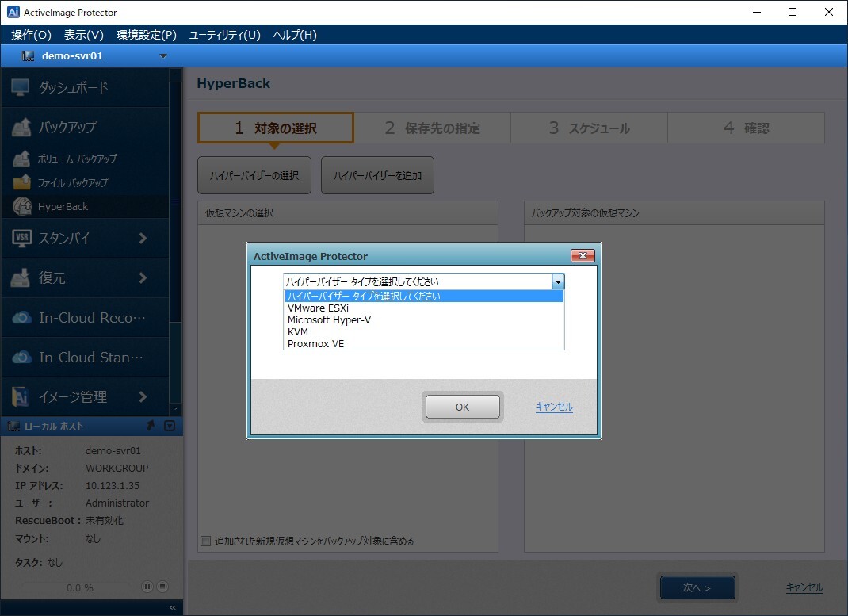Click the 次へ > button
The image size is (848, 616).
coord(697,587)
